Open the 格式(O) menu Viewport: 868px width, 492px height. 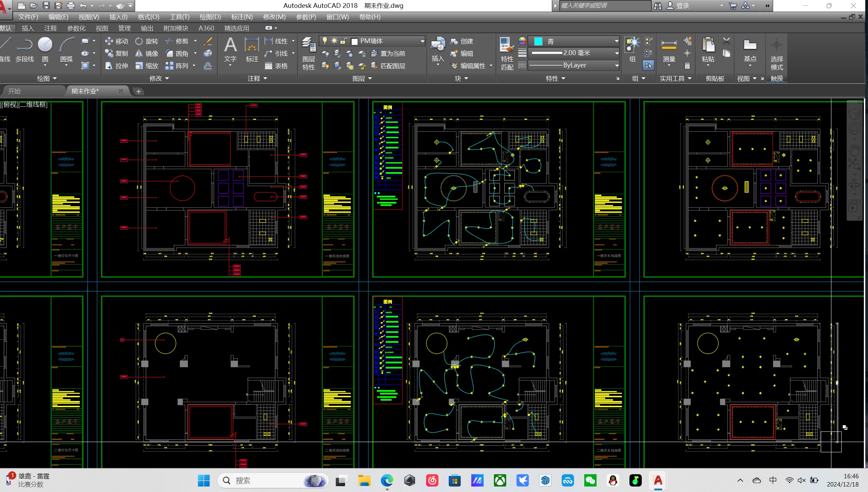click(148, 17)
